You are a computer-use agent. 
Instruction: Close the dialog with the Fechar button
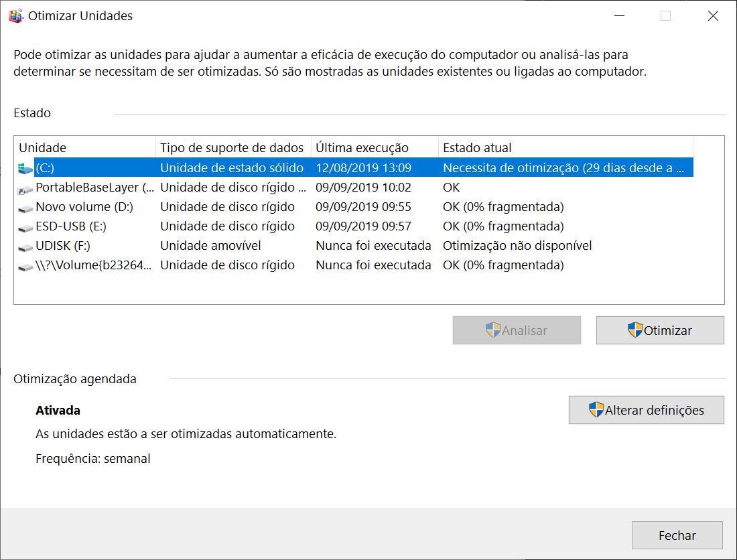coord(677,535)
